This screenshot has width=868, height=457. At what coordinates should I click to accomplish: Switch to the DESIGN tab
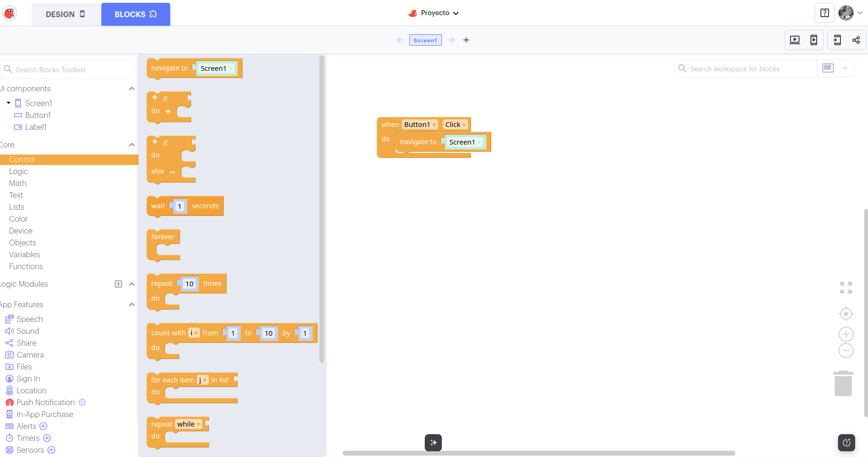click(66, 14)
